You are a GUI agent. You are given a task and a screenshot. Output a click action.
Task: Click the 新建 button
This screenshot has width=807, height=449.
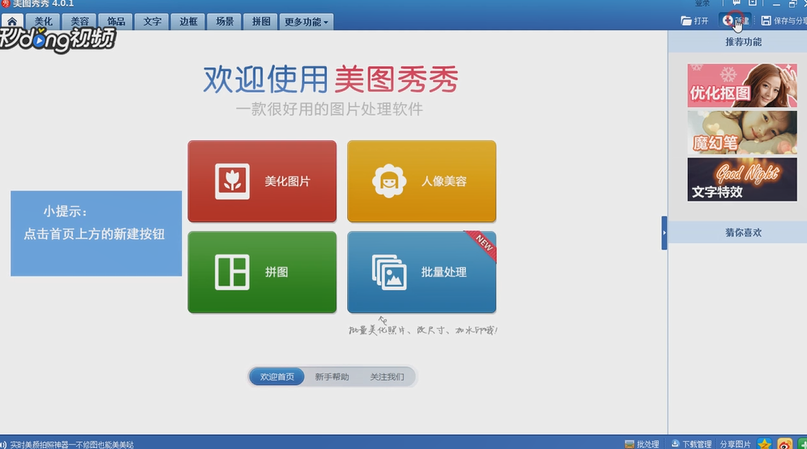pos(735,21)
